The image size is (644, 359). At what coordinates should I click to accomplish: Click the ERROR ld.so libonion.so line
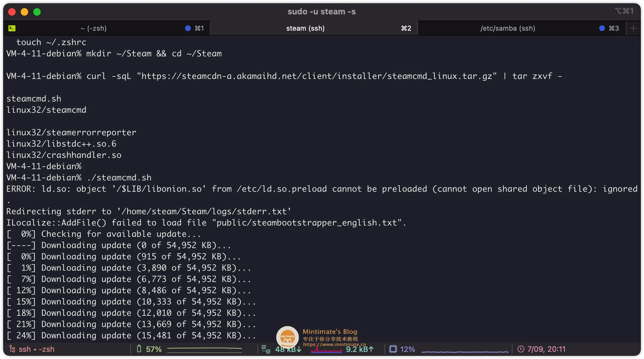point(322,189)
